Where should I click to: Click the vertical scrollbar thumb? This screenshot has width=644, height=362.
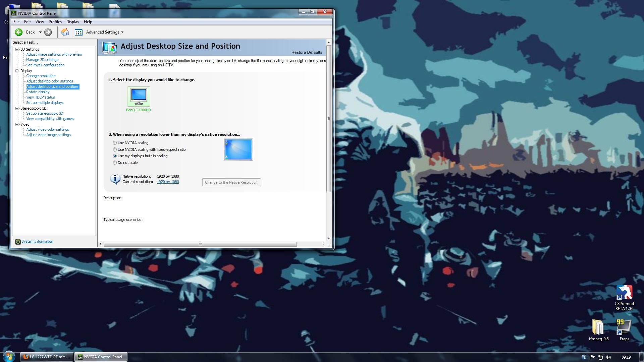tap(329, 118)
